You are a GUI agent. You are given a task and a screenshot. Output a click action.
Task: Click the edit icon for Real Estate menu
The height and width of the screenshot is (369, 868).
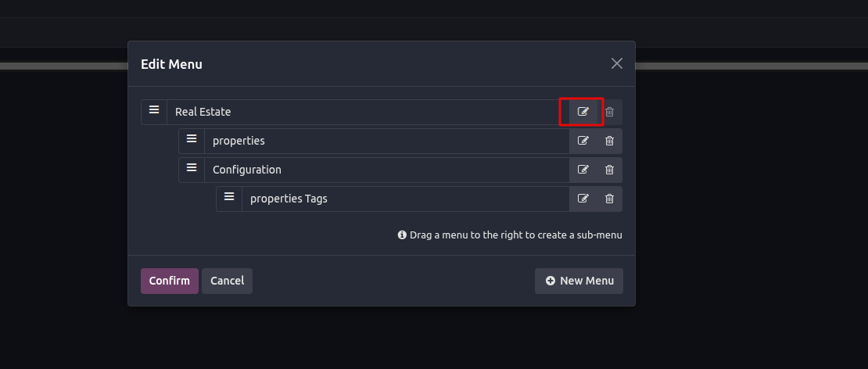(x=583, y=112)
